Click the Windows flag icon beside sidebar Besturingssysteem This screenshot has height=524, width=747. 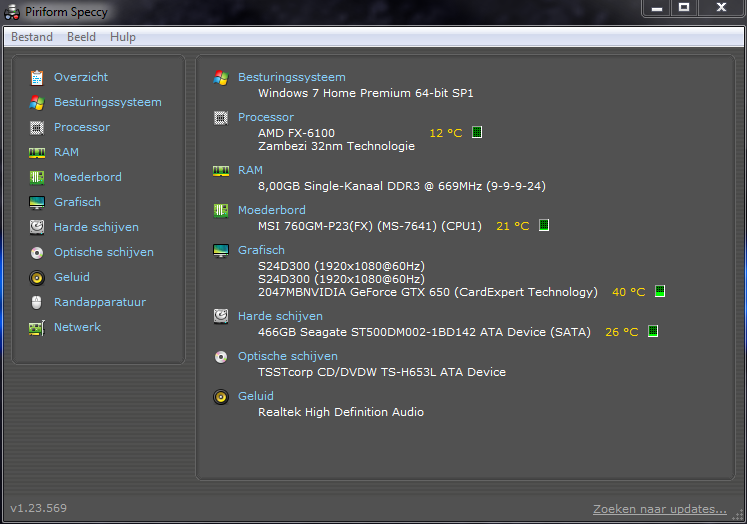tap(37, 102)
